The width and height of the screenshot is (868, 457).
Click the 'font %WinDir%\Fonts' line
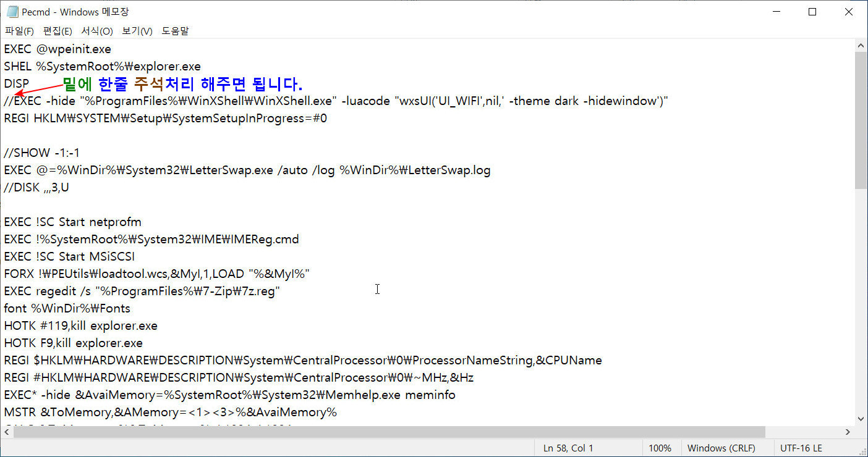click(67, 308)
